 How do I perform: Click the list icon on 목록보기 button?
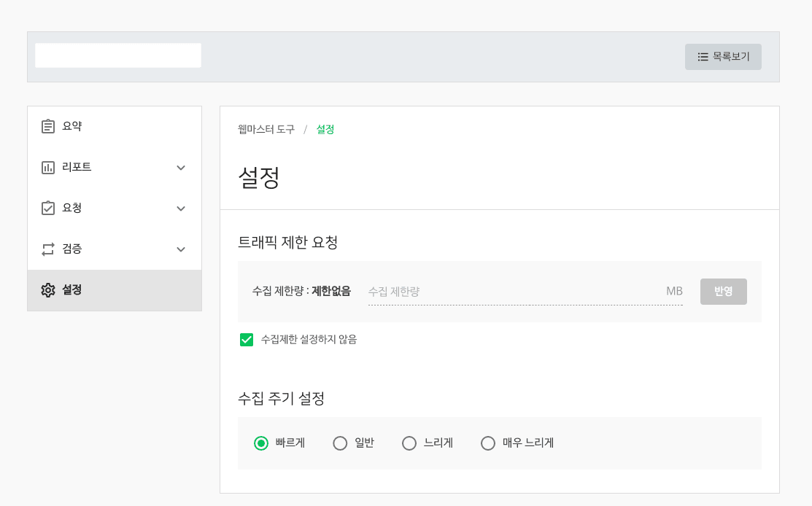(x=703, y=56)
